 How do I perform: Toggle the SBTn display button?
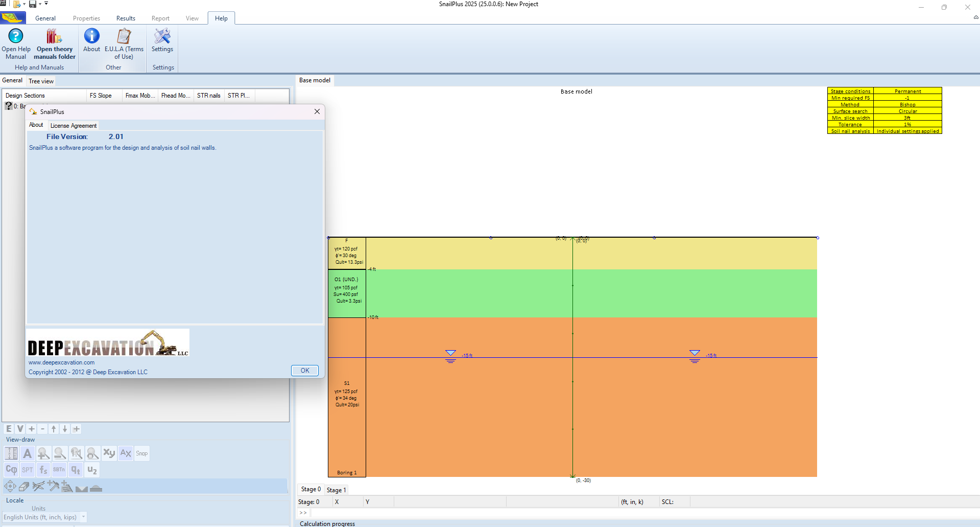pyautogui.click(x=59, y=470)
